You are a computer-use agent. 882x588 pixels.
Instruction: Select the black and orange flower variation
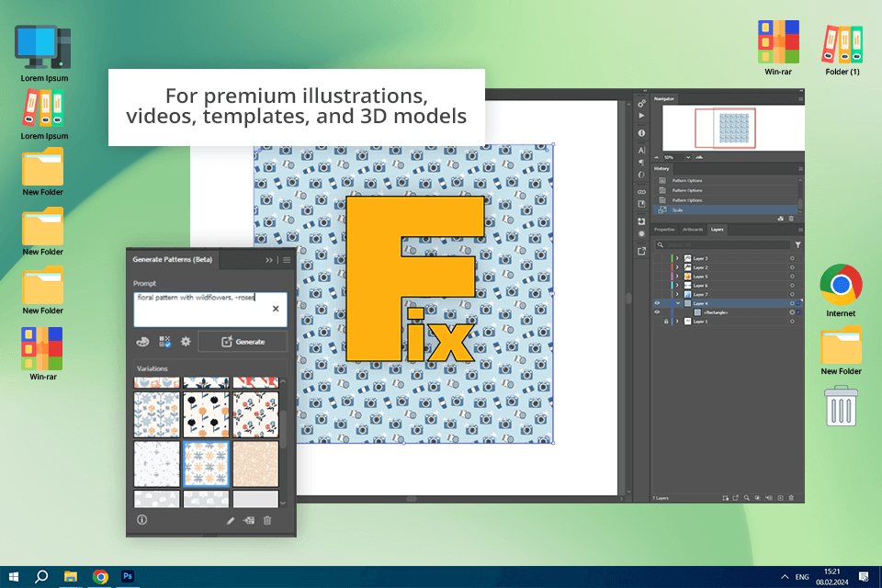(x=207, y=414)
